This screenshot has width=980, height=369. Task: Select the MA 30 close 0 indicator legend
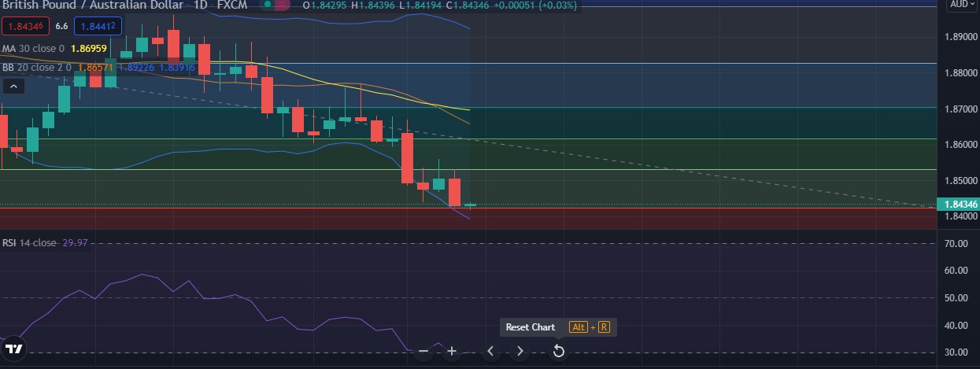coord(32,48)
